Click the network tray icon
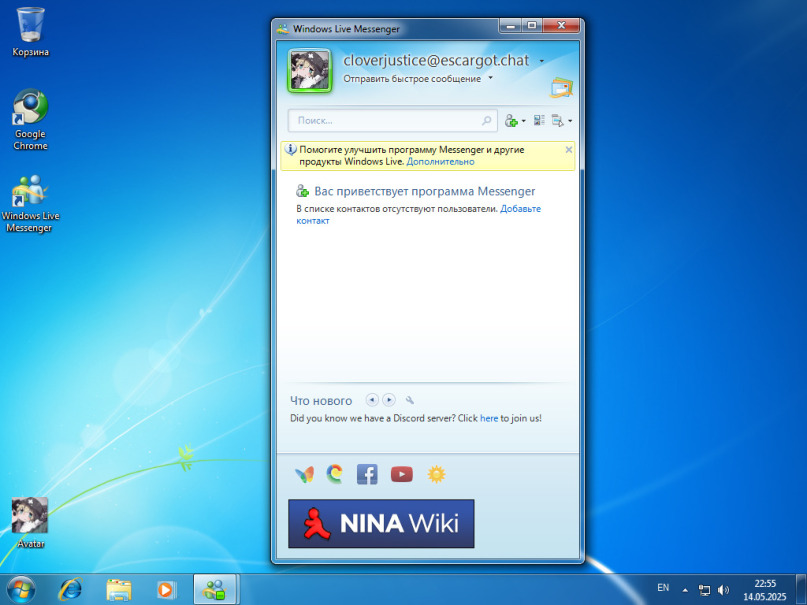 [704, 590]
